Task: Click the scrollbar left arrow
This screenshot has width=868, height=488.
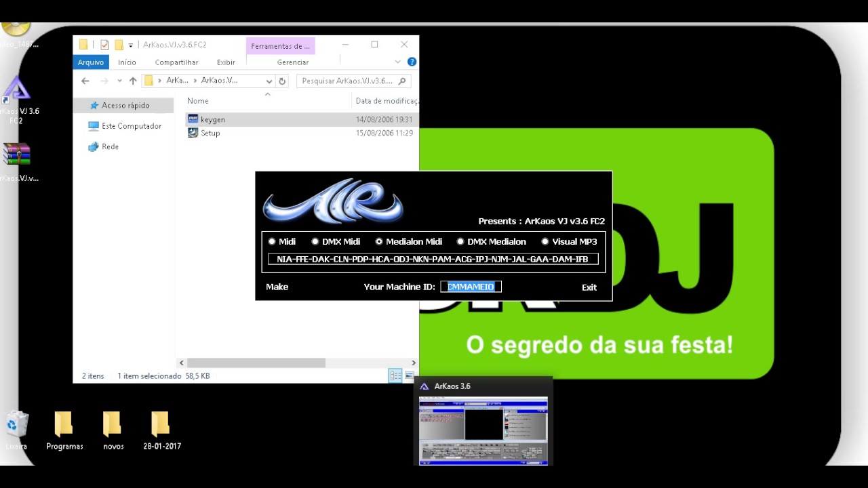Action: tap(181, 363)
